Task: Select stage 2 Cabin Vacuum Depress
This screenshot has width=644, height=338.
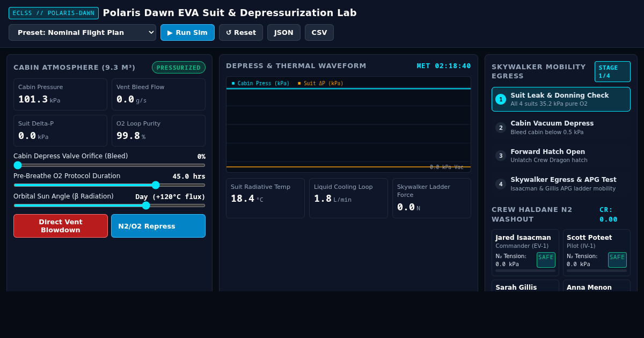Action: tap(561, 128)
